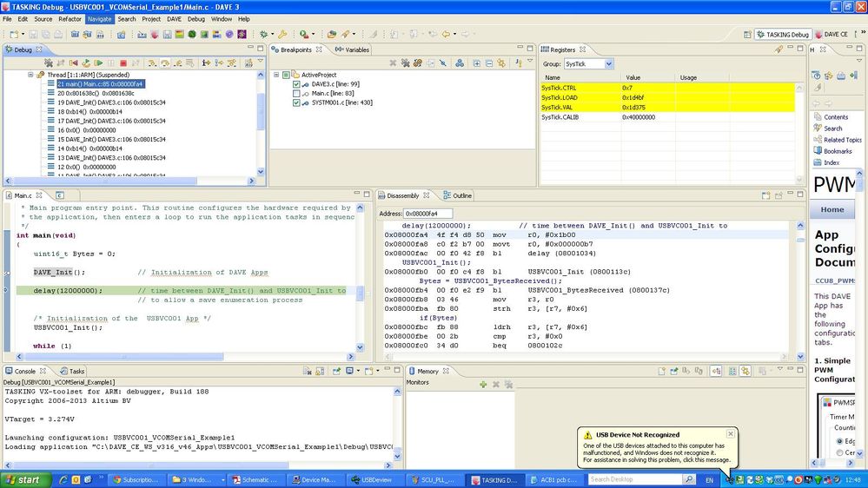Open the Navigate menu
Viewport: 868px width, 488px height.
(100, 19)
